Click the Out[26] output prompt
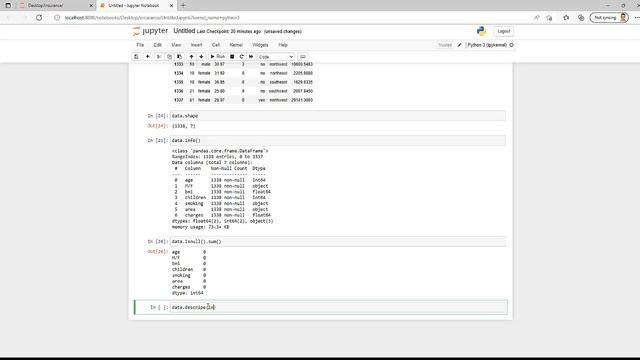Viewport: 640px width, 360px height. click(158, 252)
